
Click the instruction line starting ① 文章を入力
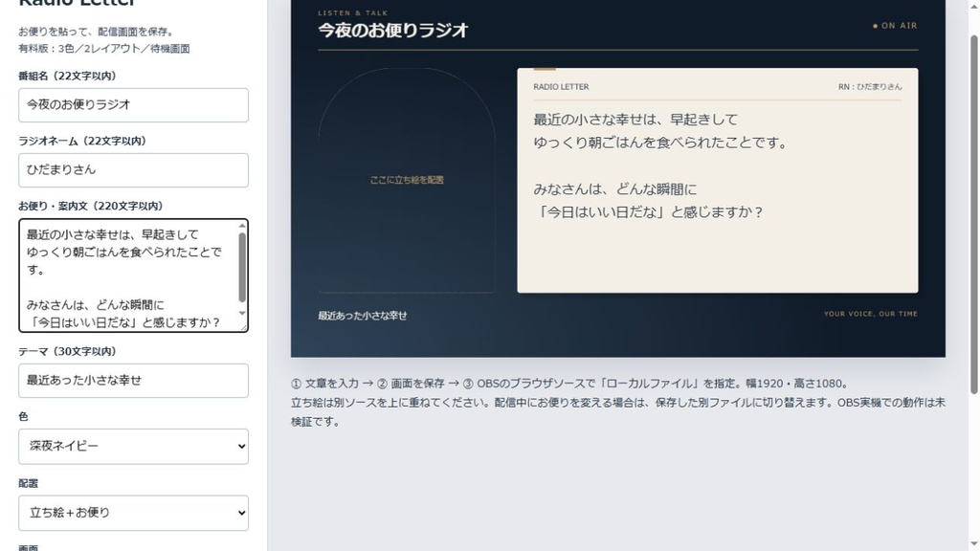tap(569, 384)
